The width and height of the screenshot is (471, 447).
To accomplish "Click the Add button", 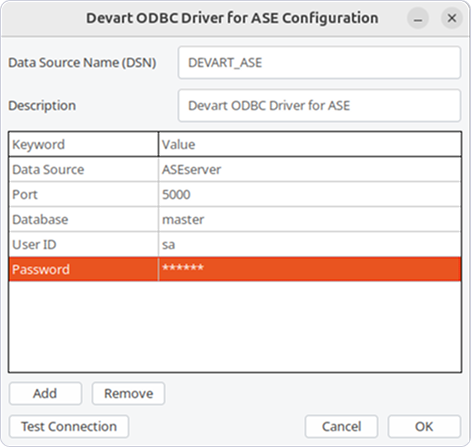I will [x=45, y=394].
